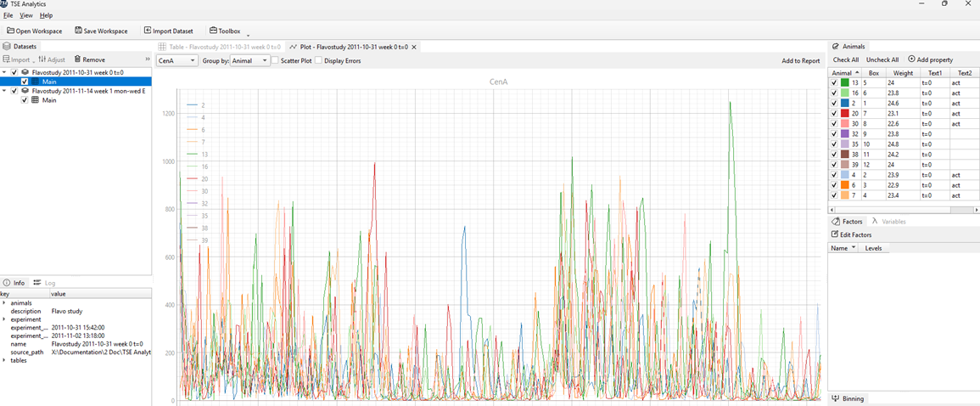The height and width of the screenshot is (406, 980).
Task: Collapse the Flavostudy 2011-10-31 tree node
Action: pyautogui.click(x=5, y=72)
